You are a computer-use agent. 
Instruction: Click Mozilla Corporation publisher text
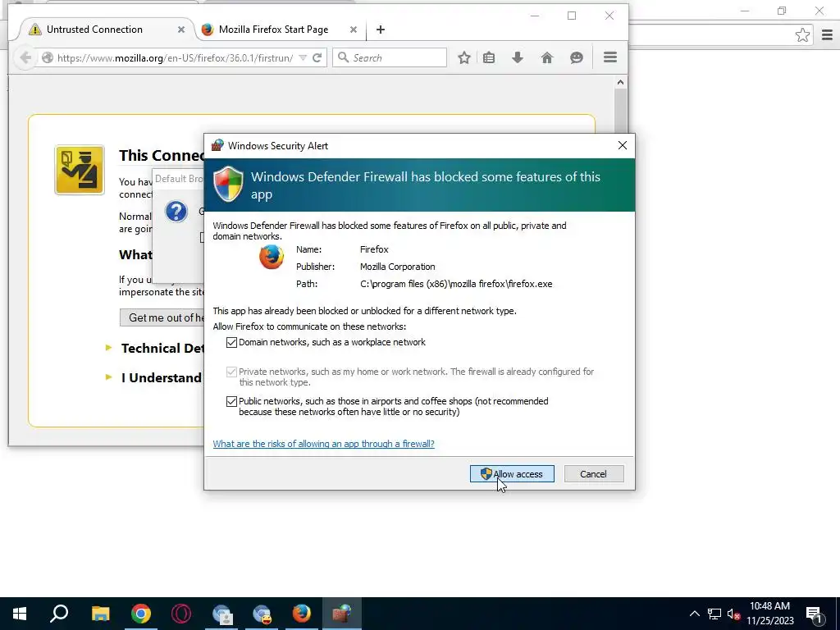pyautogui.click(x=398, y=267)
